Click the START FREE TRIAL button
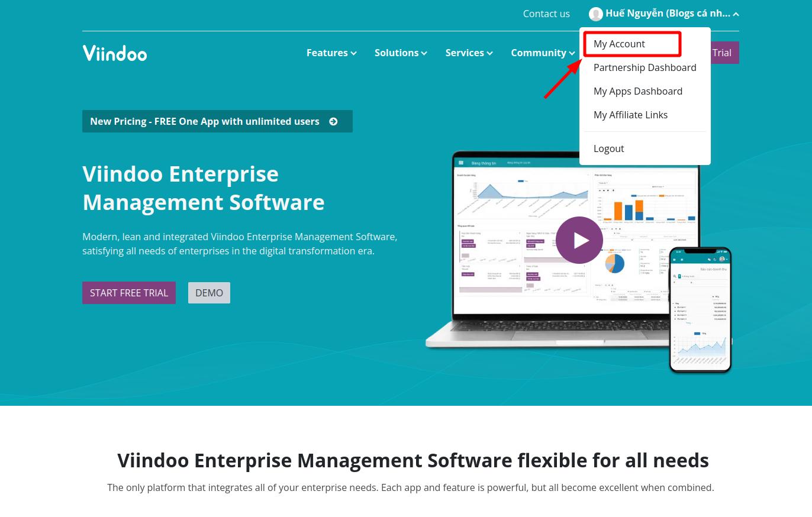The image size is (812, 517). tap(129, 293)
